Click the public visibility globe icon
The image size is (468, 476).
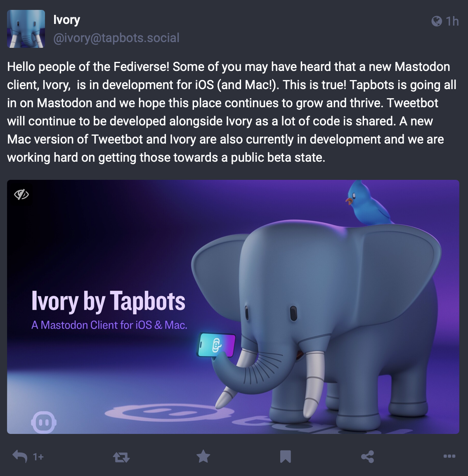436,21
